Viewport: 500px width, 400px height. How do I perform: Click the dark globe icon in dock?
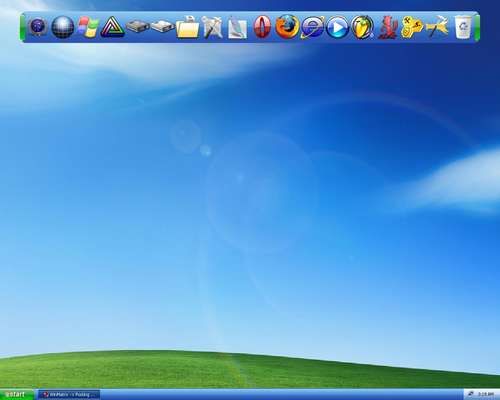click(63, 27)
